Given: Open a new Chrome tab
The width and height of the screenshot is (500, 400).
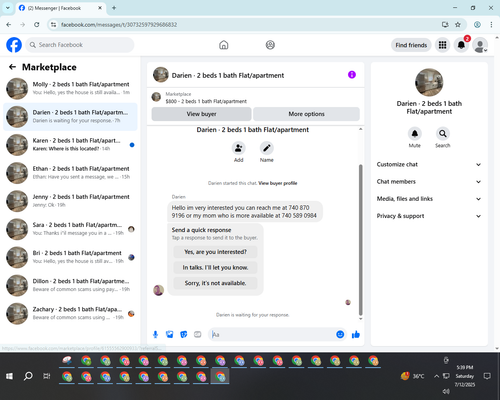Looking at the screenshot, I should point(114,8).
